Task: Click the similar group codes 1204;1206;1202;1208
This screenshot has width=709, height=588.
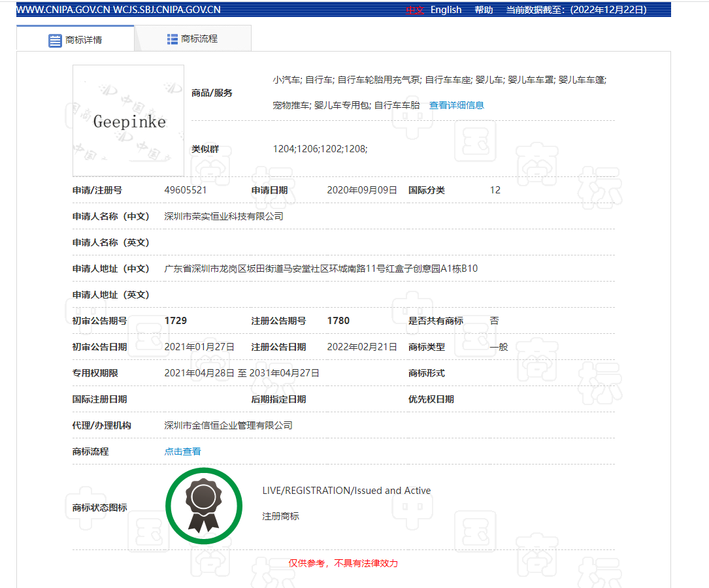Action: click(320, 149)
